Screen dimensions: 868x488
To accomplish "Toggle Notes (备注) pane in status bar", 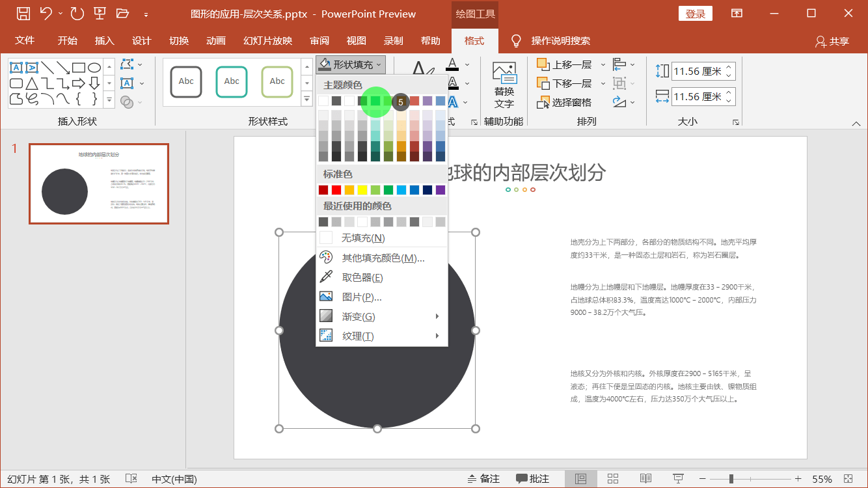I will coord(483,479).
